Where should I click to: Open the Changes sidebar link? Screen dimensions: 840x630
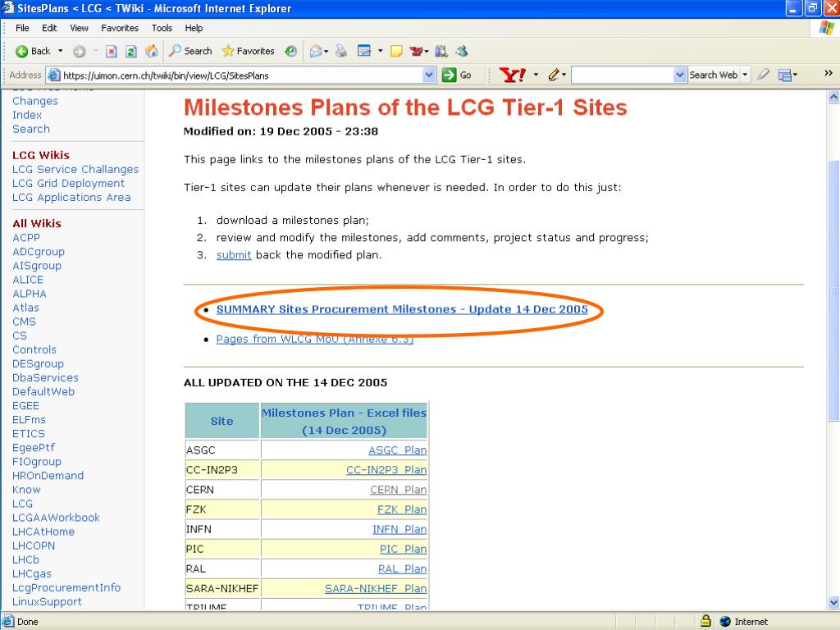(x=34, y=101)
